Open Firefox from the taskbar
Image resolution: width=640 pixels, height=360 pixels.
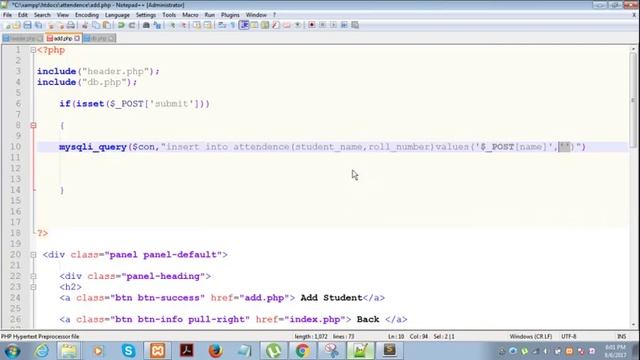[216, 351]
